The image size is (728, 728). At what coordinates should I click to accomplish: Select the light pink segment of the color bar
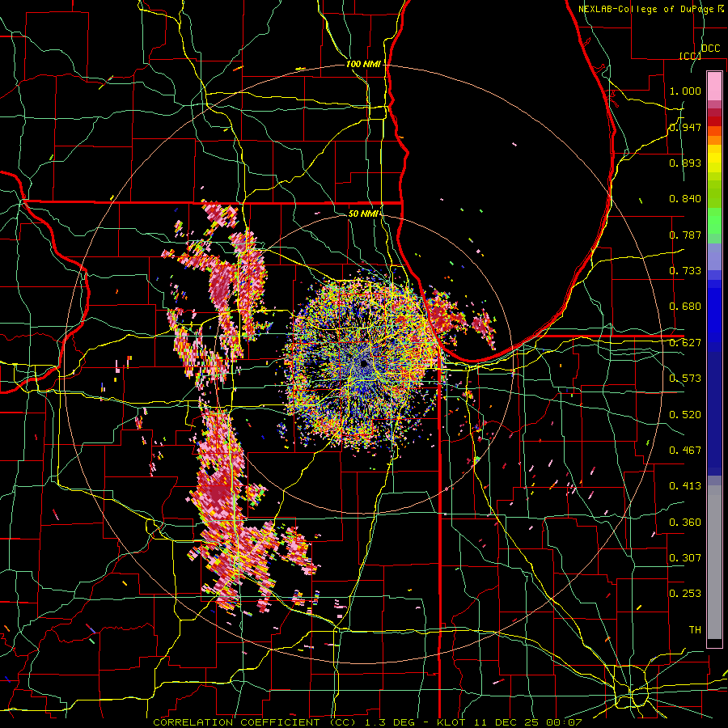point(714,86)
